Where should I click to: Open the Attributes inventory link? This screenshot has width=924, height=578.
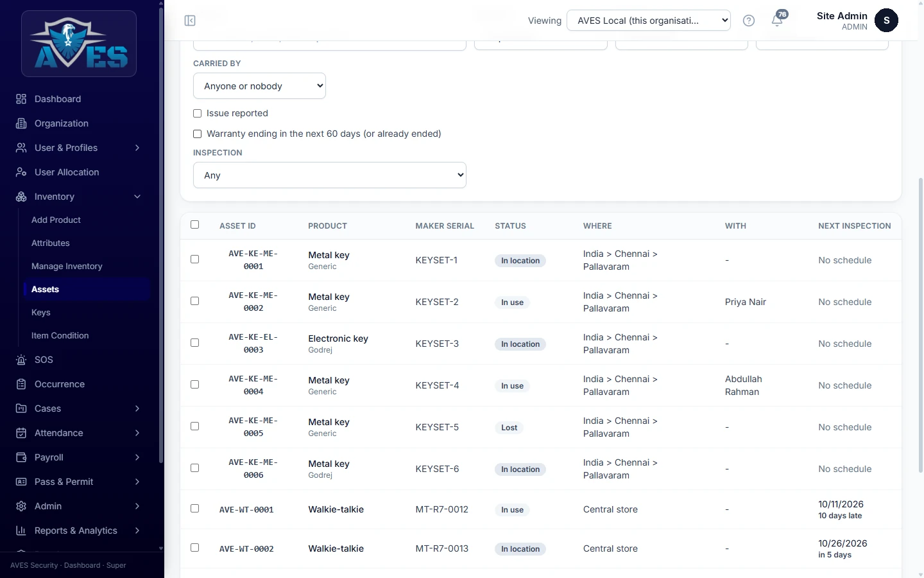click(51, 243)
